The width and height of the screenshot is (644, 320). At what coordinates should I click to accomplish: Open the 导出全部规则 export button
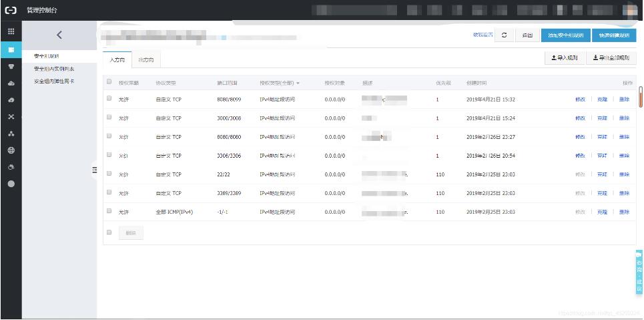[x=610, y=58]
